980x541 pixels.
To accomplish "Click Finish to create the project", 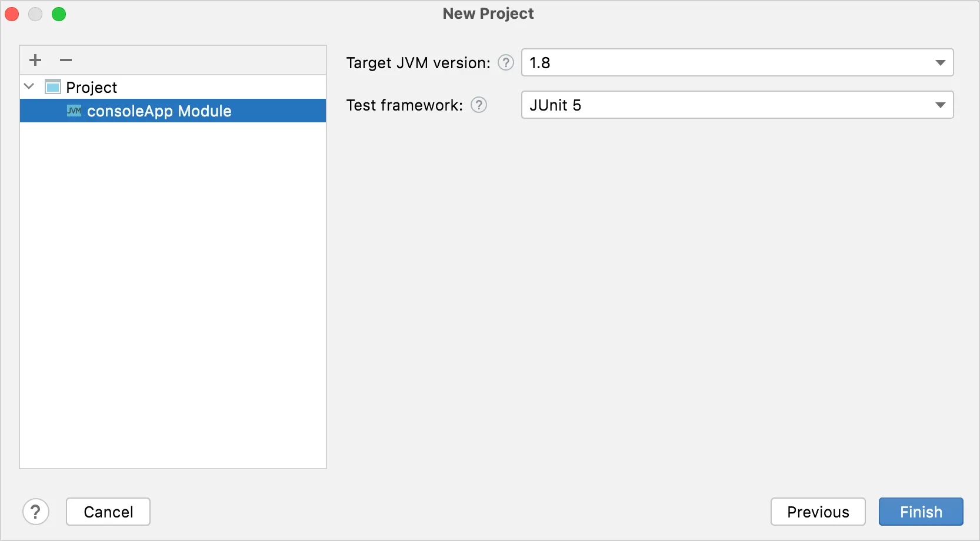I will coord(921,512).
